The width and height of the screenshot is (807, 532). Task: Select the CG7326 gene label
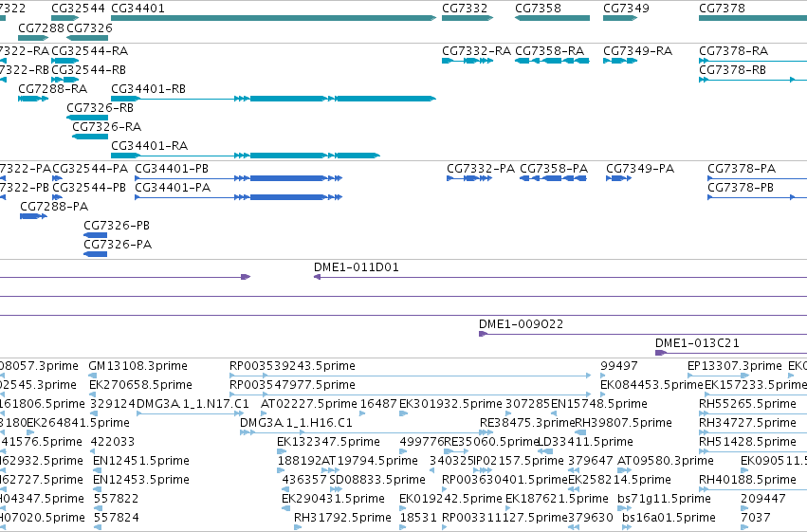point(89,28)
